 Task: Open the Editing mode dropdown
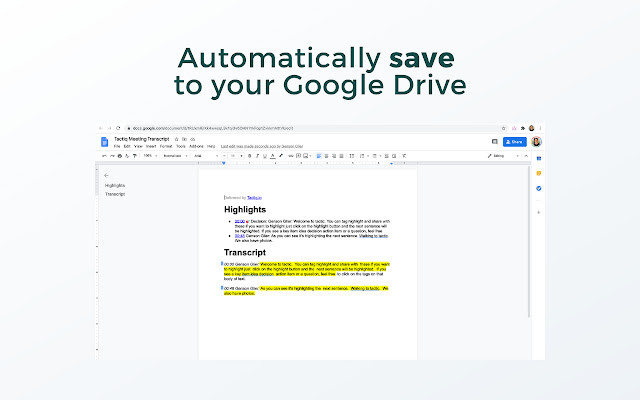[x=503, y=156]
